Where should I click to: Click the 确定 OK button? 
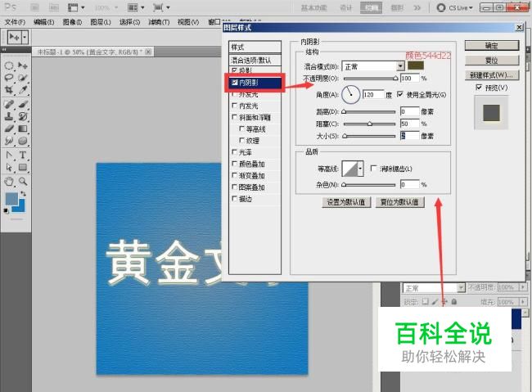(492, 46)
